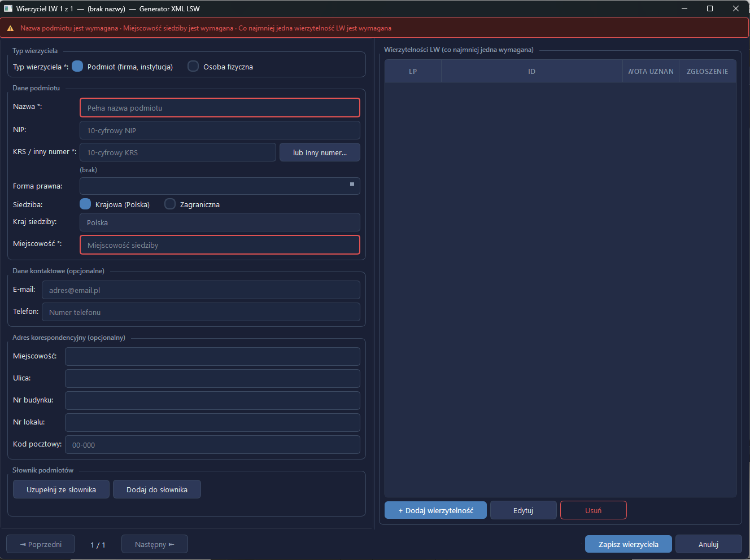
Task: Click the 'Nazwa podmiotu jest wymagana' error text
Action: tap(69, 28)
